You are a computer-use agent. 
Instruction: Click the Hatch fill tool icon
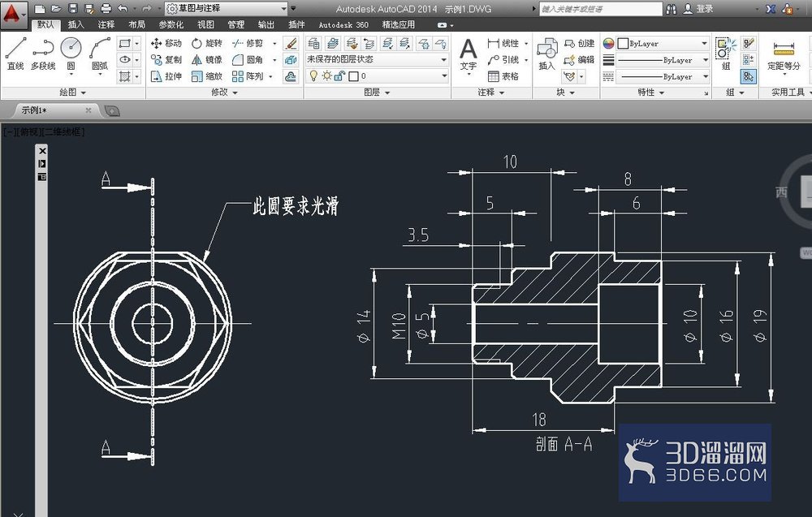[x=125, y=76]
